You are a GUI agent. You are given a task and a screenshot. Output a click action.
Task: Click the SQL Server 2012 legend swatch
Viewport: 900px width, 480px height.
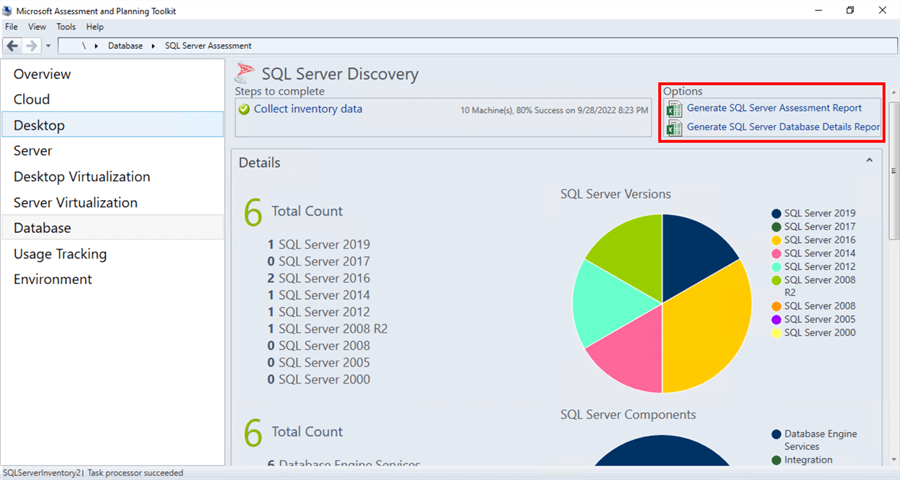point(776,267)
